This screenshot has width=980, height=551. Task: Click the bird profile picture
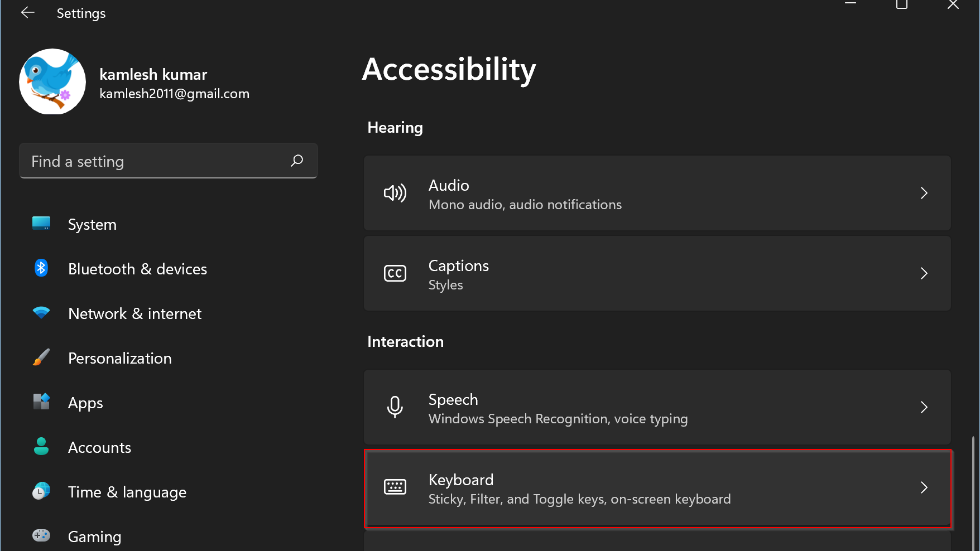(52, 81)
